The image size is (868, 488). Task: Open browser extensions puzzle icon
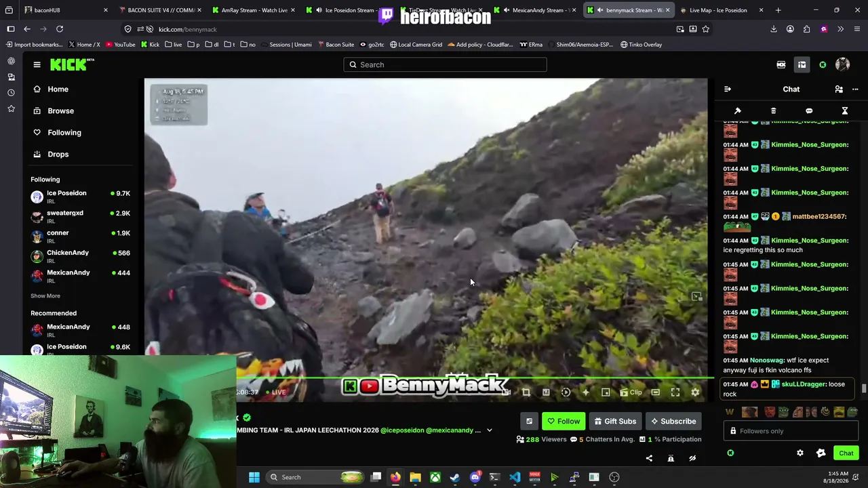(806, 29)
